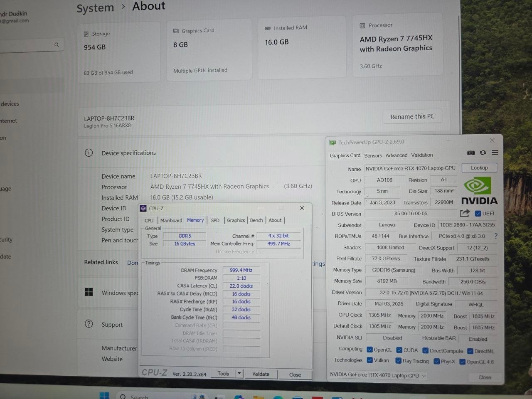Image resolution: width=532 pixels, height=399 pixels.
Task: Click the DRAM Frequency 999.4 MHz value
Action: [241, 270]
